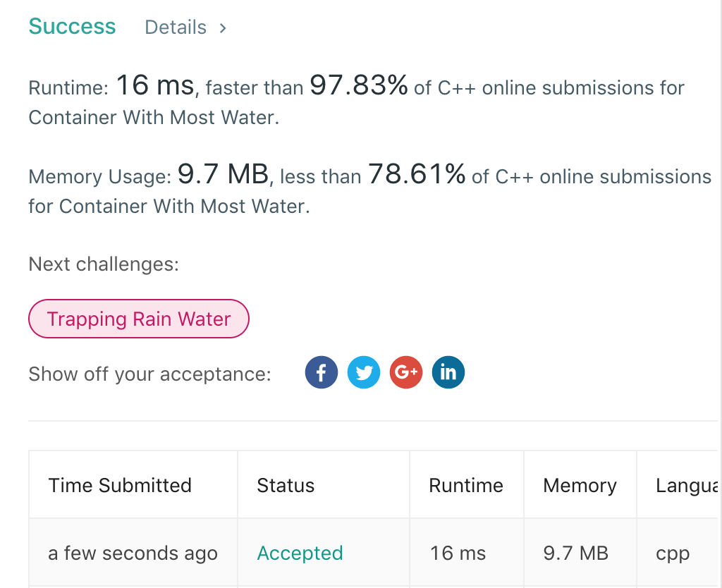Open the Trapping Rain Water challenge
This screenshot has height=588, width=722.
click(x=139, y=319)
